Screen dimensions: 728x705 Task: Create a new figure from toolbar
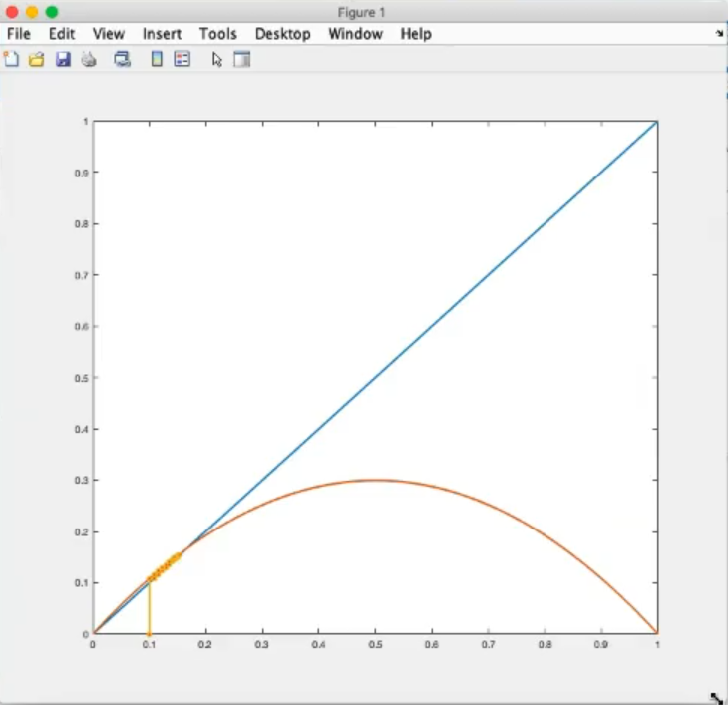pos(12,60)
